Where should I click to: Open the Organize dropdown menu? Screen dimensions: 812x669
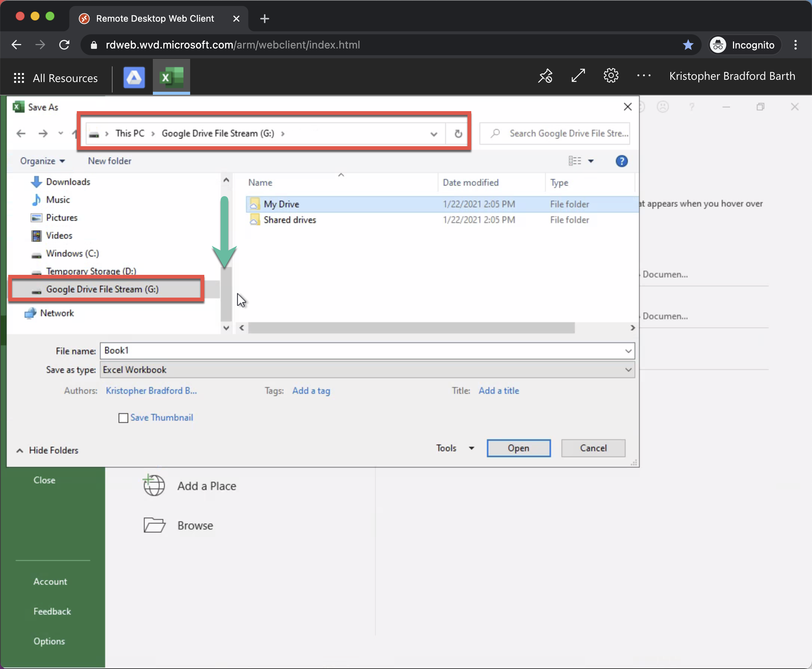click(x=43, y=161)
